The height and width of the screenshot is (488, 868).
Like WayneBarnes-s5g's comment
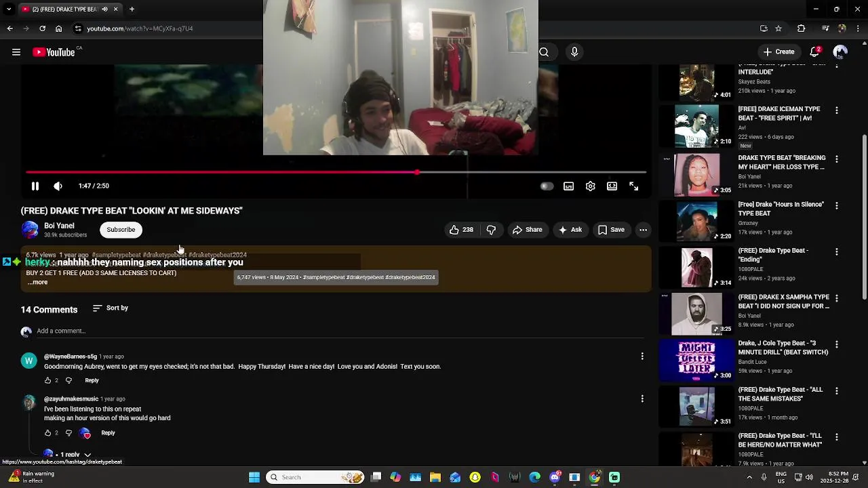click(x=47, y=380)
